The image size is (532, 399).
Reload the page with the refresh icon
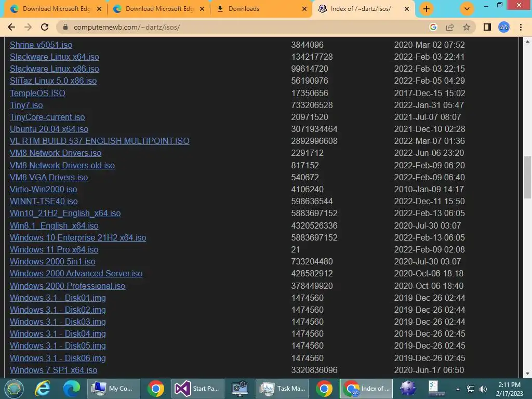[x=45, y=27]
